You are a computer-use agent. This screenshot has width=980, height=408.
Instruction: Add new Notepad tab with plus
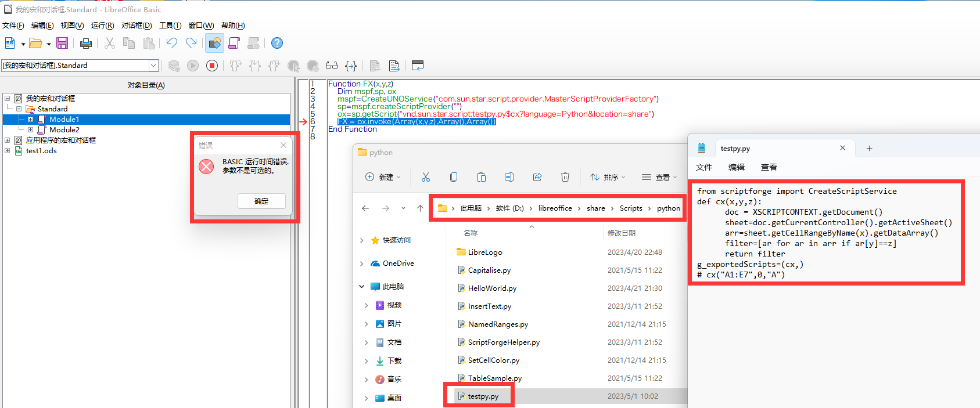tap(869, 149)
